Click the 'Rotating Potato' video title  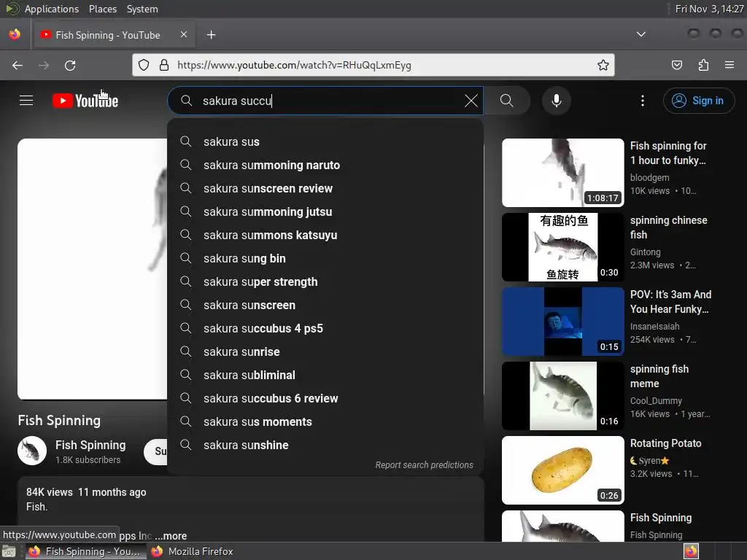pyautogui.click(x=665, y=443)
